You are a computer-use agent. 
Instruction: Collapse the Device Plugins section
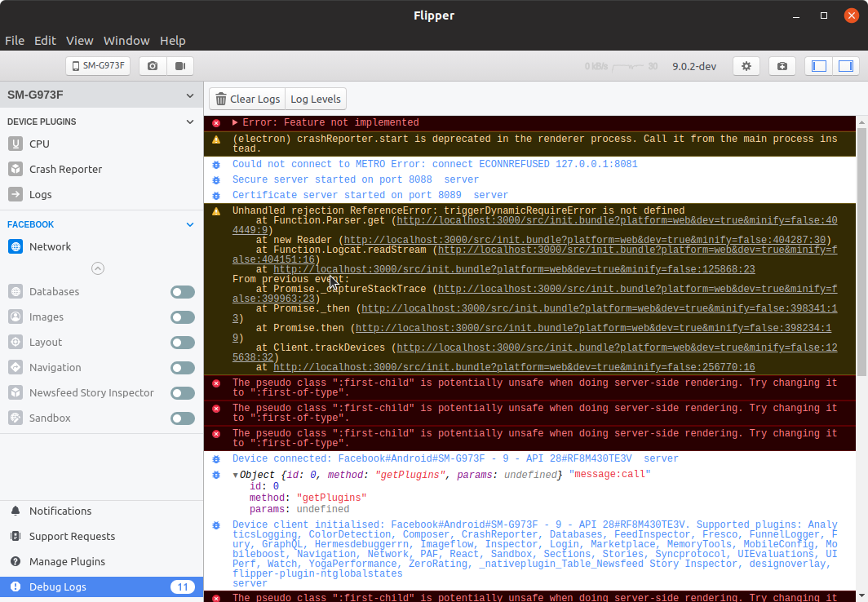190,122
